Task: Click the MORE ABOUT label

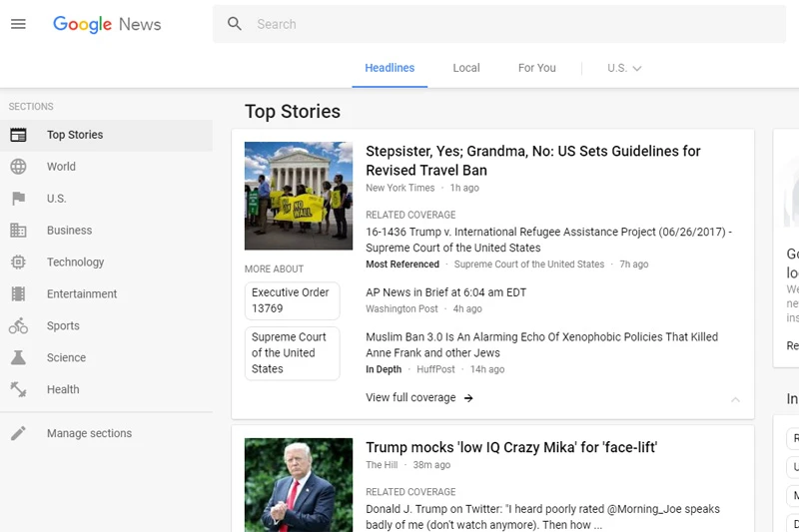Action: click(x=274, y=268)
